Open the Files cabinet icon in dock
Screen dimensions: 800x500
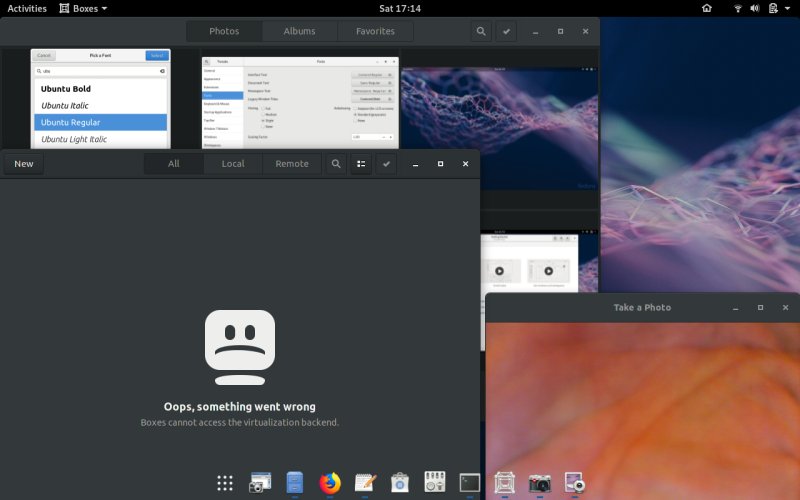(x=295, y=483)
